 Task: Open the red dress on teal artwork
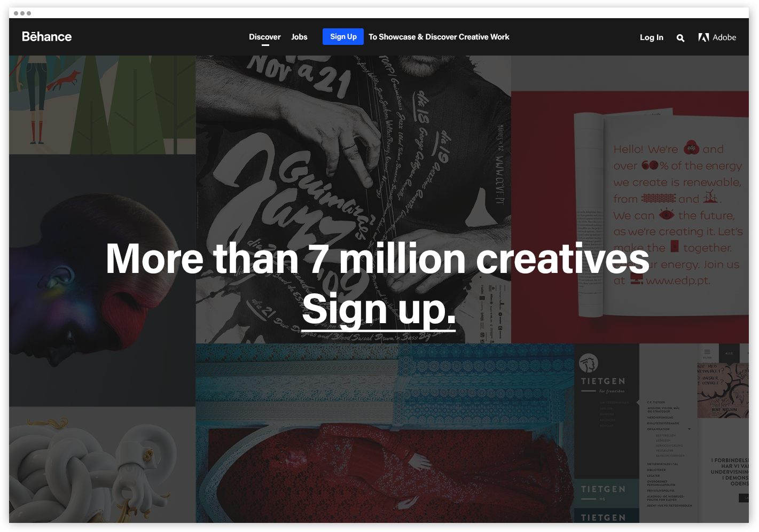pyautogui.click(x=385, y=433)
